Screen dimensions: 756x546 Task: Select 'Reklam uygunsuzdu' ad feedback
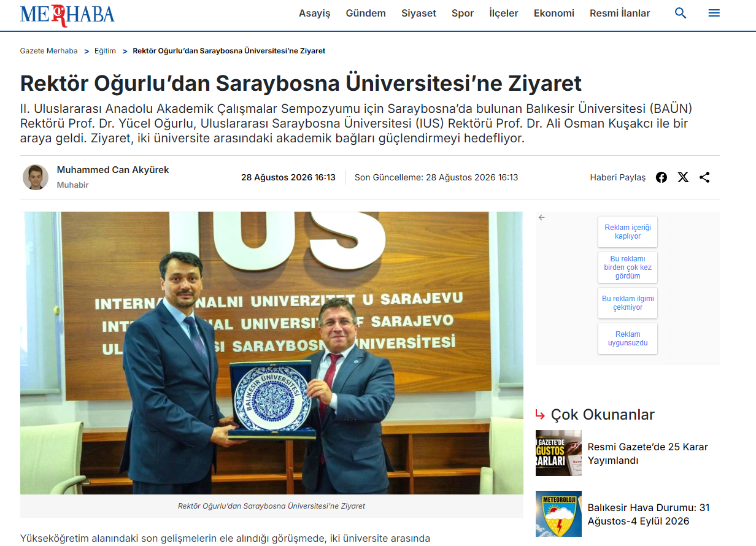click(628, 339)
